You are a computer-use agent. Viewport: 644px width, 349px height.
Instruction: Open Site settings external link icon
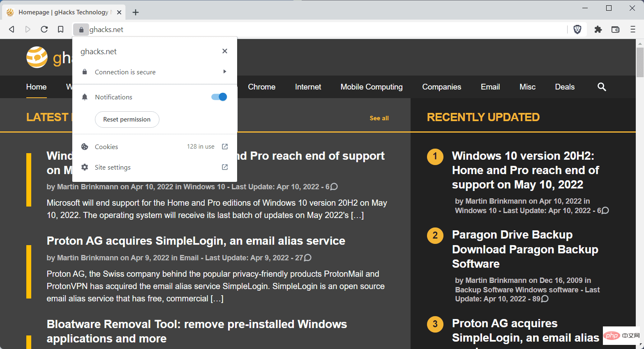[x=225, y=167]
